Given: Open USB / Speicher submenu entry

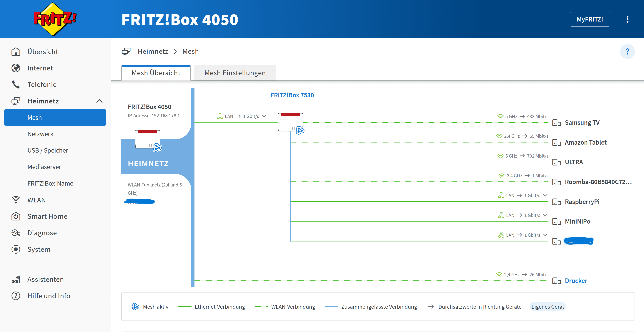Looking at the screenshot, I should point(48,150).
